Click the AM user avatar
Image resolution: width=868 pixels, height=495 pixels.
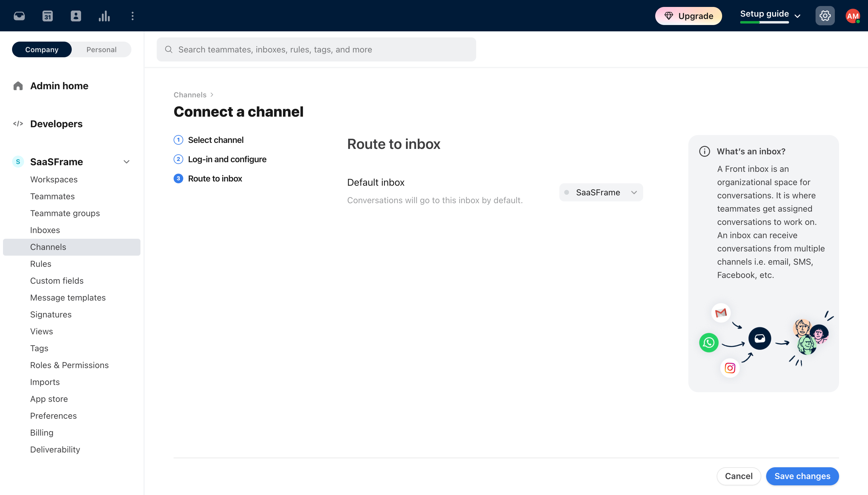852,16
